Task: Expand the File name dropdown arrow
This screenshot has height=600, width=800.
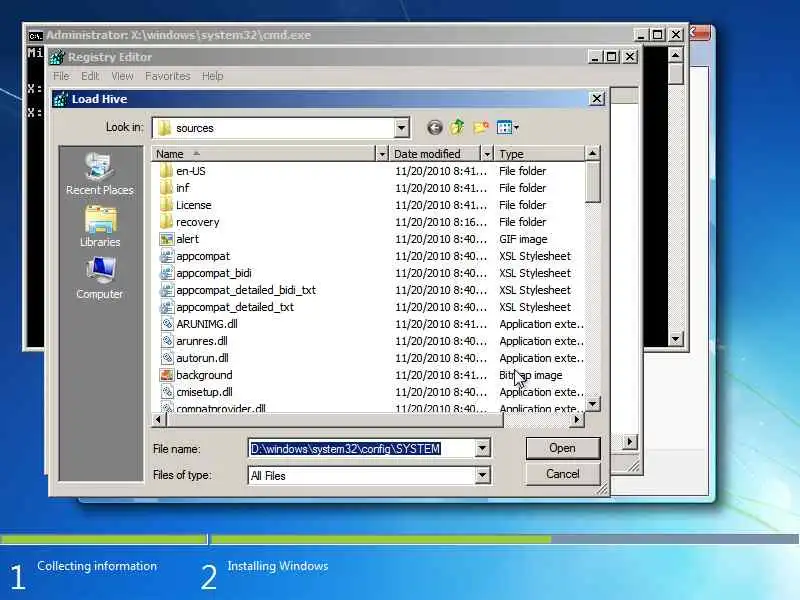Action: click(482, 448)
